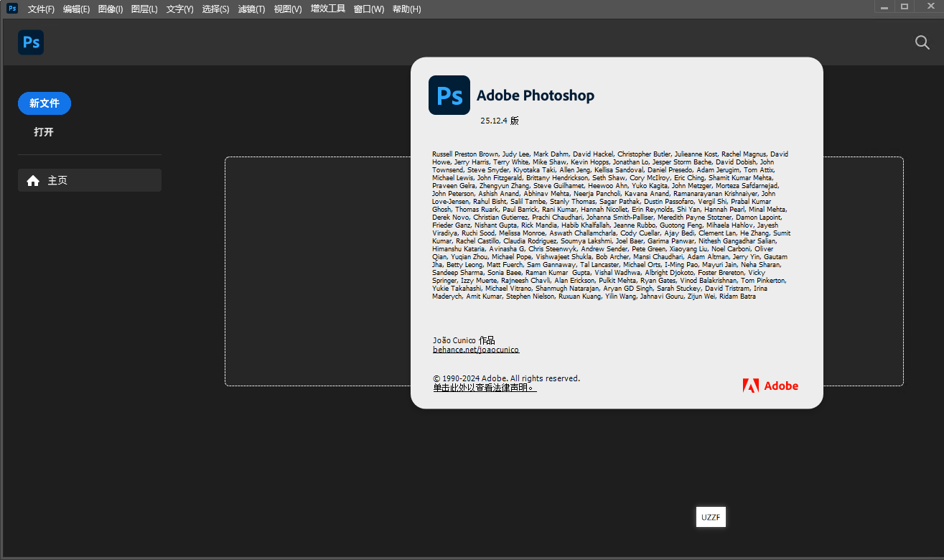Image resolution: width=944 pixels, height=560 pixels.
Task: Click the Photoshop logo in the home header
Action: point(31,42)
